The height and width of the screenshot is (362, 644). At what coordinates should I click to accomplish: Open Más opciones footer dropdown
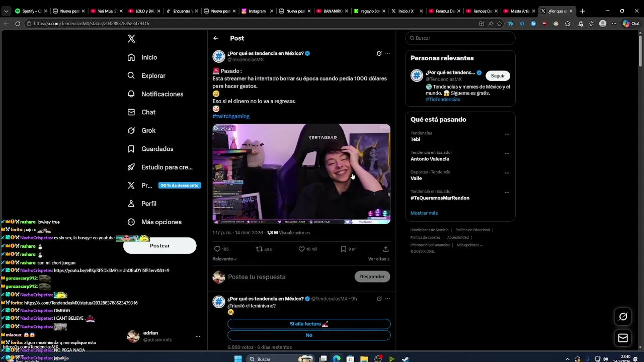pyautogui.click(x=469, y=245)
